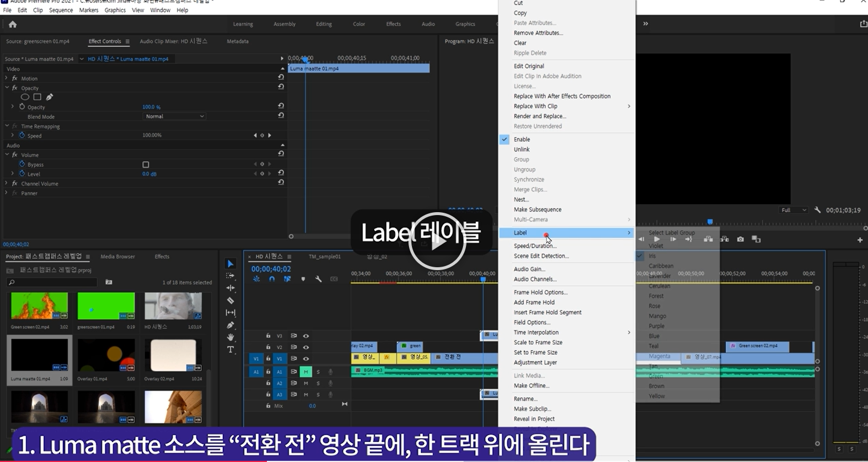This screenshot has width=868, height=462.
Task: Open the Replace With Clip submenu
Action: click(x=567, y=106)
